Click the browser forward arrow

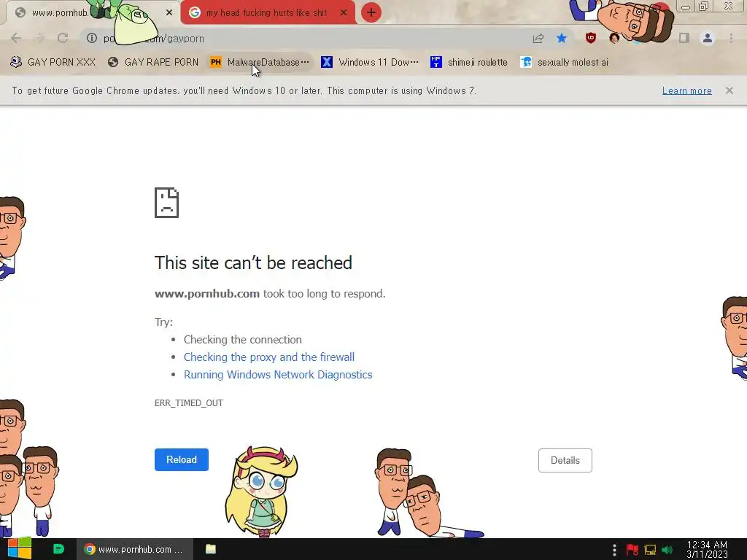pos(39,38)
